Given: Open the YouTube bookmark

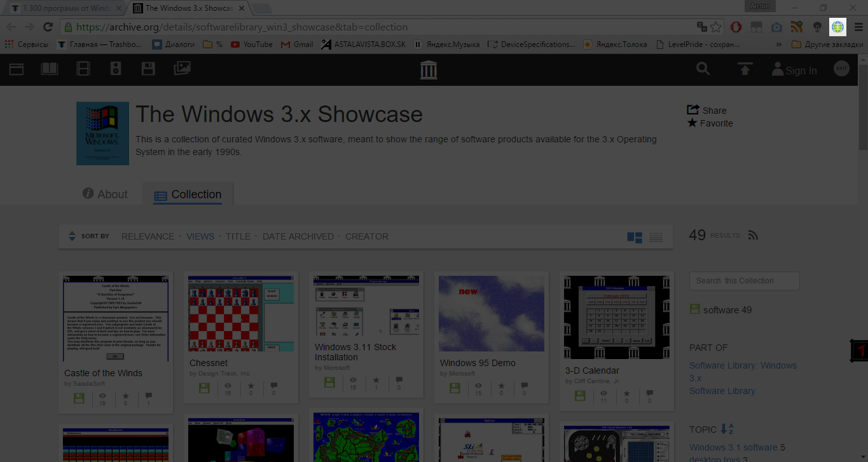Looking at the screenshot, I should coord(252,44).
